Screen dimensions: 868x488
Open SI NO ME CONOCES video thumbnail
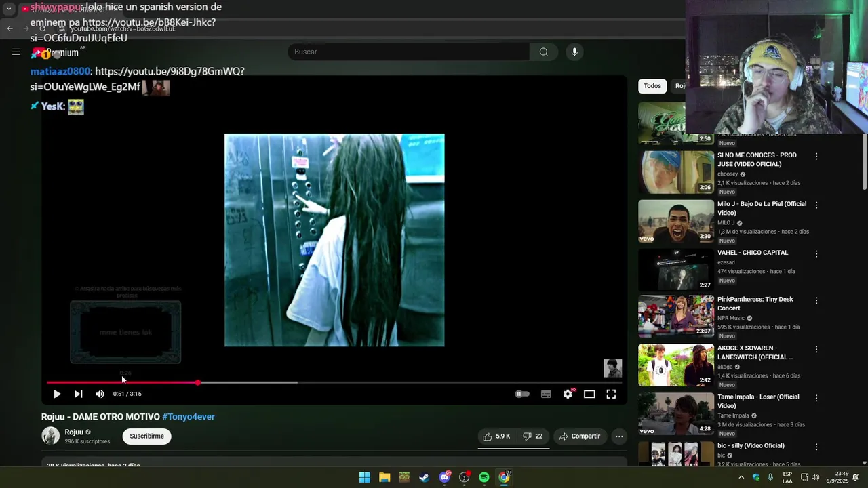tap(676, 172)
